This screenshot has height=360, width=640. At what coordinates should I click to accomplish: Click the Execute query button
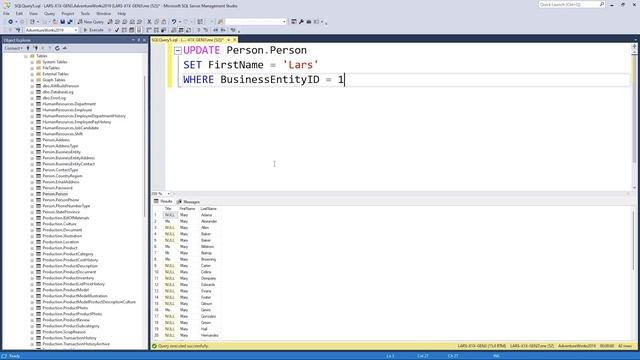[93, 30]
